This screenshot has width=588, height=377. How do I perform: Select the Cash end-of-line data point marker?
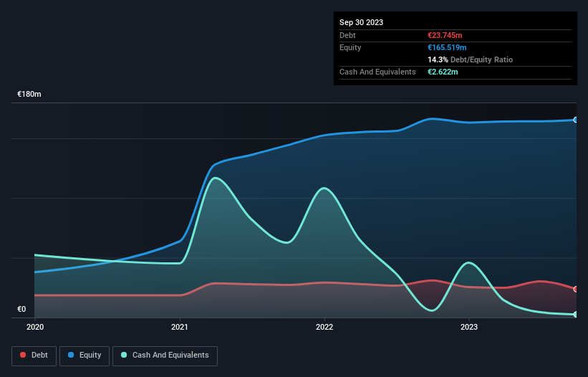pyautogui.click(x=576, y=315)
